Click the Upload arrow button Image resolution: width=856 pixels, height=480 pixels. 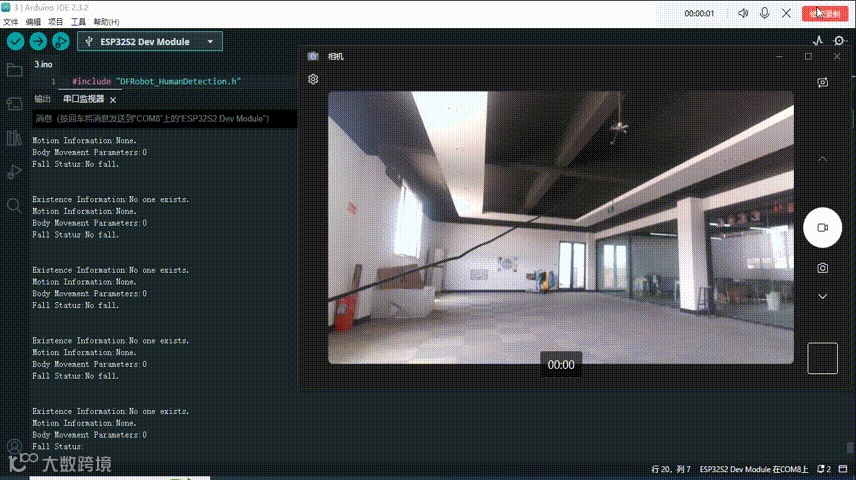[x=38, y=42]
